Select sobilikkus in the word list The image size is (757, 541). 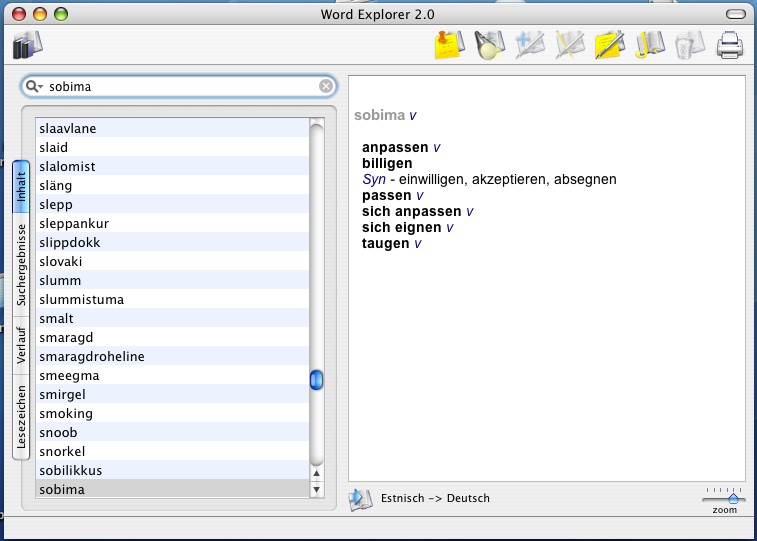coord(172,471)
